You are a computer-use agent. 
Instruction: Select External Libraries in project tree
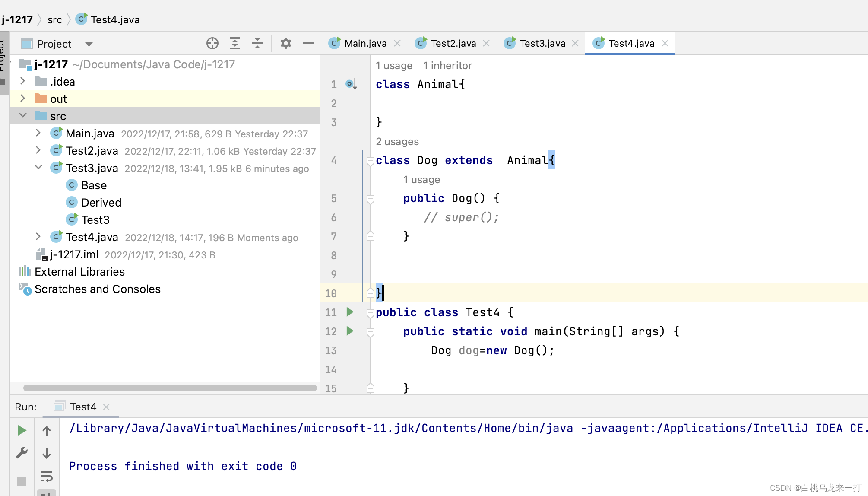(72, 272)
